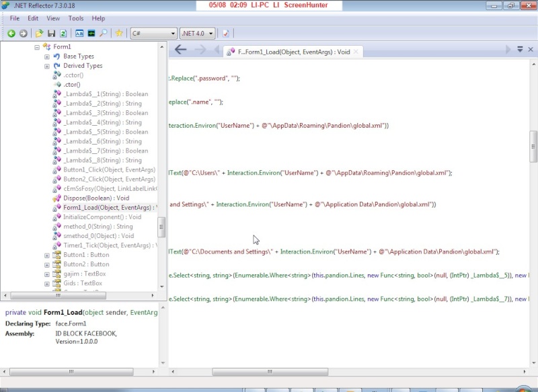Click the star Bookmarks icon
538x392 pixels.
[119, 33]
